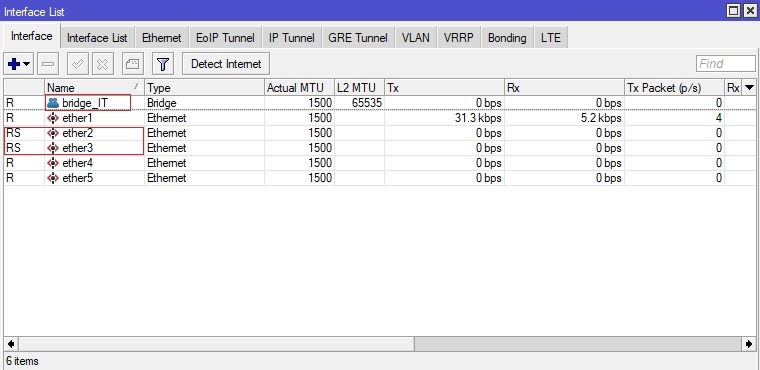This screenshot has height=370, width=760.
Task: Click the 5.2 kbps Rx value
Action: 601,118
